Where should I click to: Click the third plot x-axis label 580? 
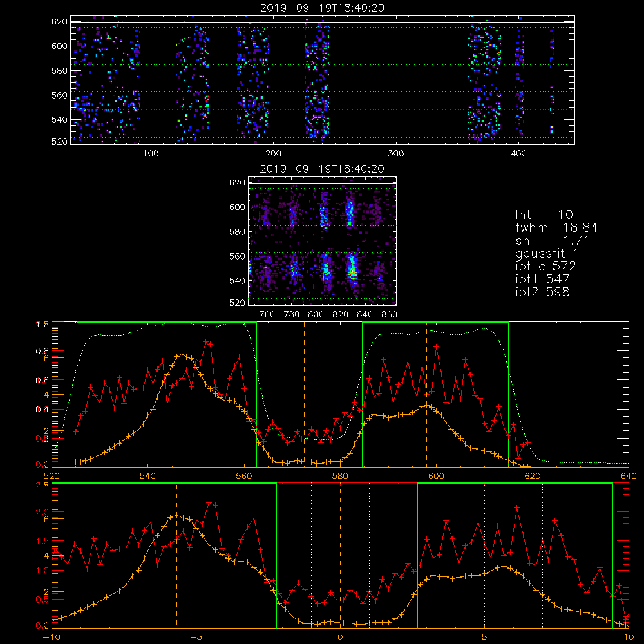click(x=340, y=476)
